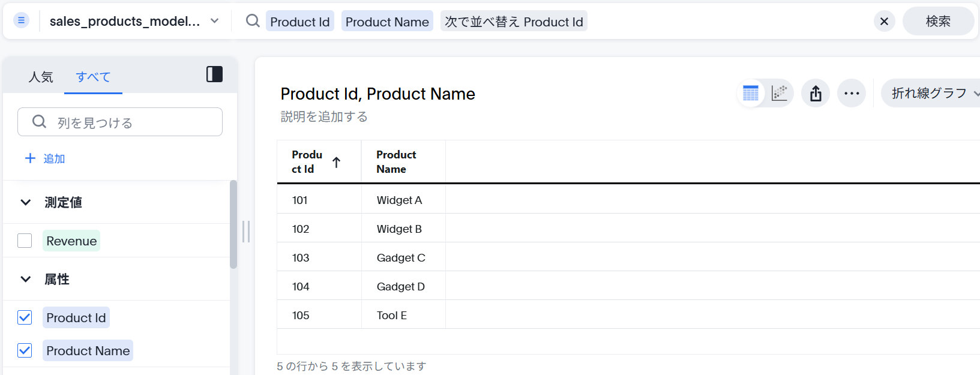Collapse the left panel icon

pos(214,74)
